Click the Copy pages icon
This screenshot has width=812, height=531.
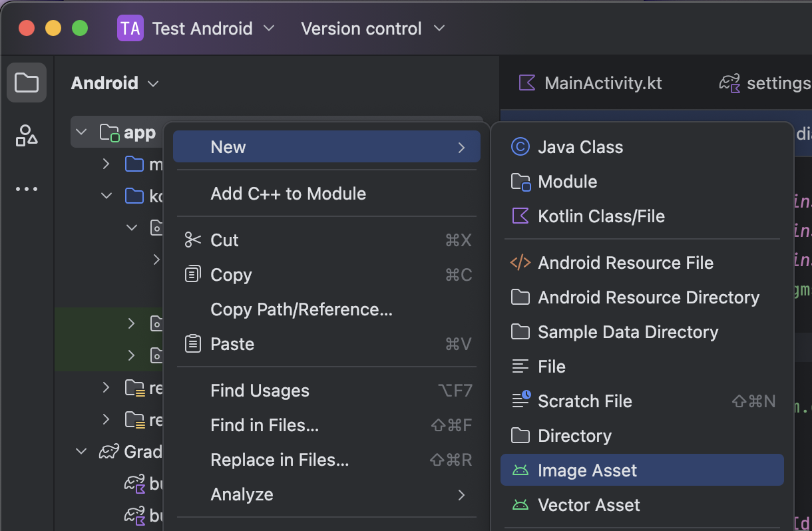[x=193, y=275]
